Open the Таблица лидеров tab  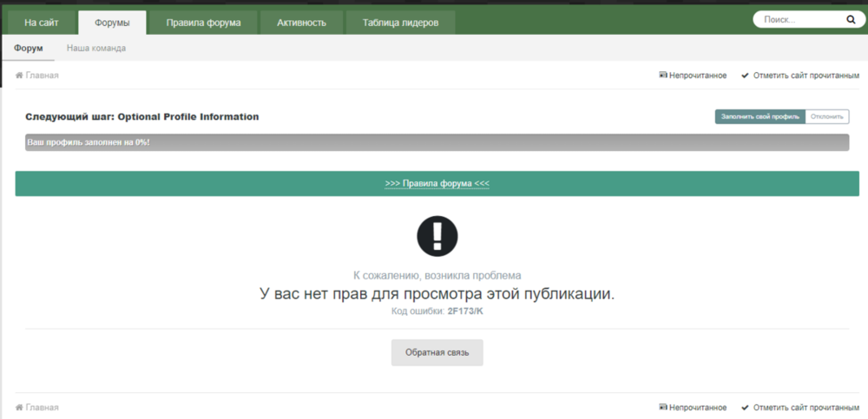click(401, 23)
